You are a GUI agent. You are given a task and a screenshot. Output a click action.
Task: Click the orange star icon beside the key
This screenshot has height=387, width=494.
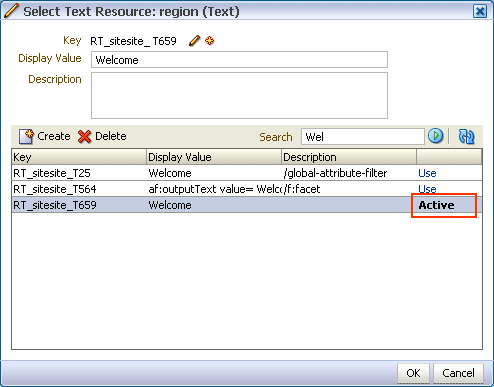(x=210, y=41)
